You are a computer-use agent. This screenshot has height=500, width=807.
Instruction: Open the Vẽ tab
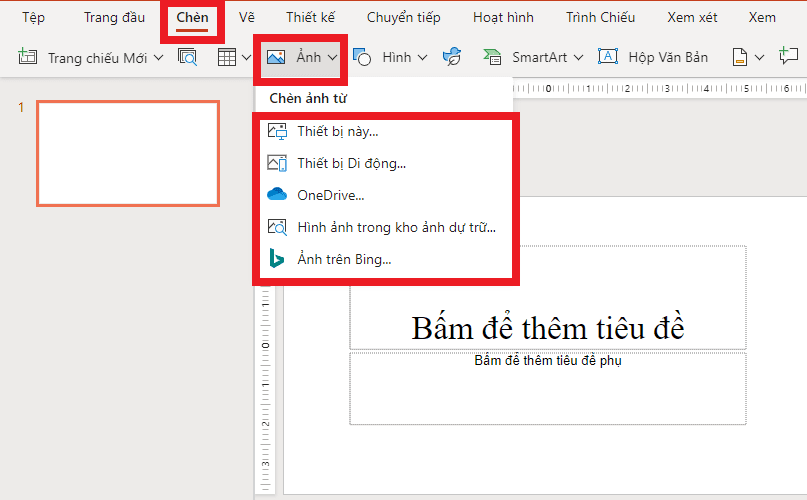point(247,18)
